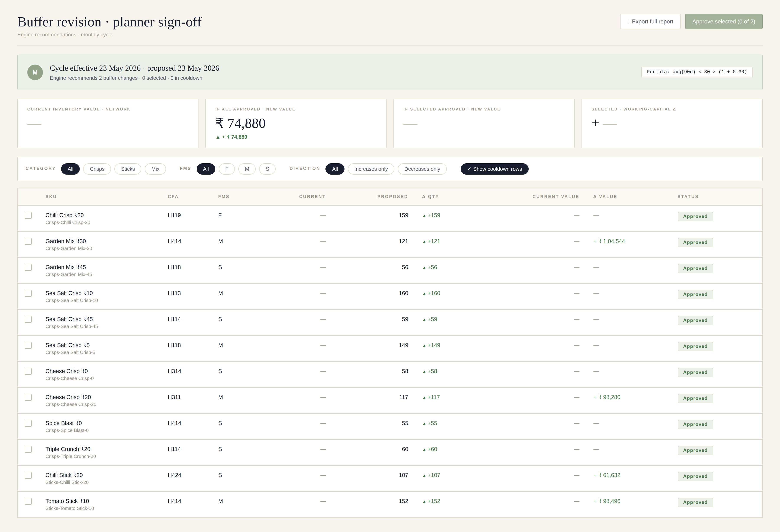
Task: Tick the Sea Salt Crisp ₹45 checkbox
Action: (x=28, y=319)
